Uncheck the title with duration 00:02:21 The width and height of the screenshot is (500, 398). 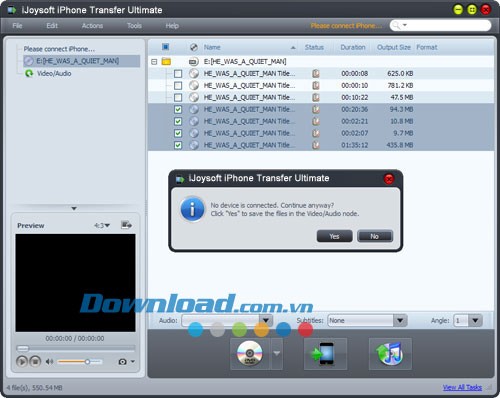[178, 121]
